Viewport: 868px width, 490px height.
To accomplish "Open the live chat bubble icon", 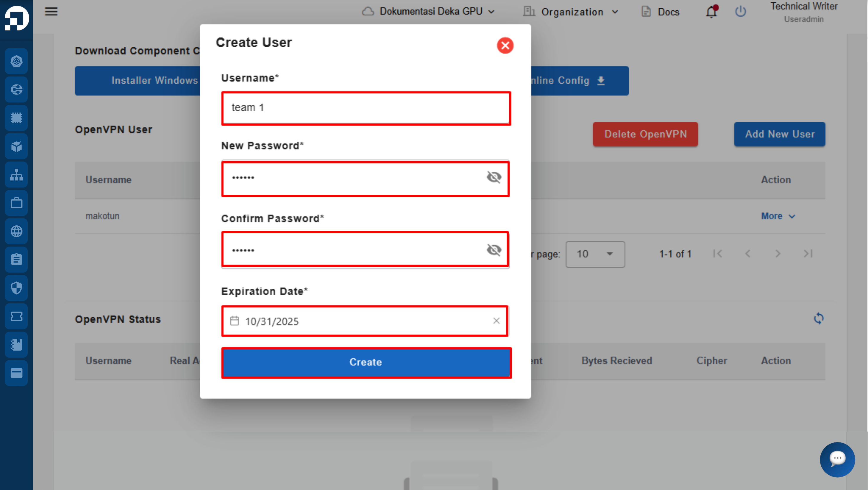I will (837, 459).
